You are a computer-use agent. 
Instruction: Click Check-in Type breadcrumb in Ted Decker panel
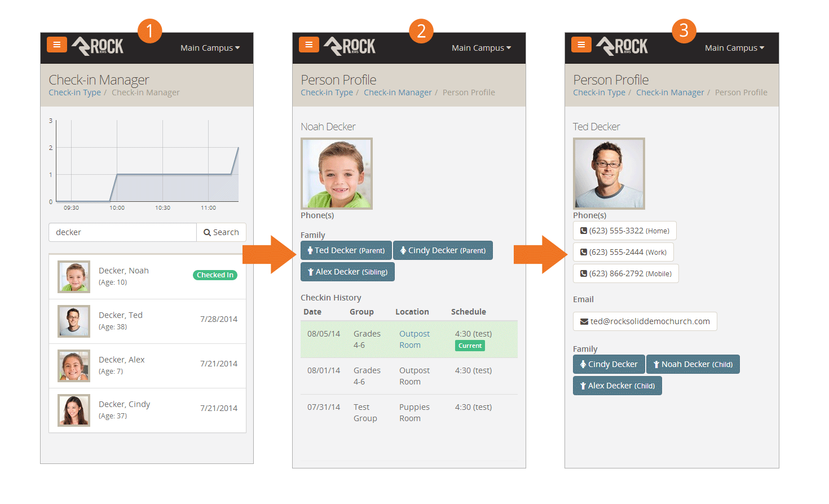pos(599,92)
